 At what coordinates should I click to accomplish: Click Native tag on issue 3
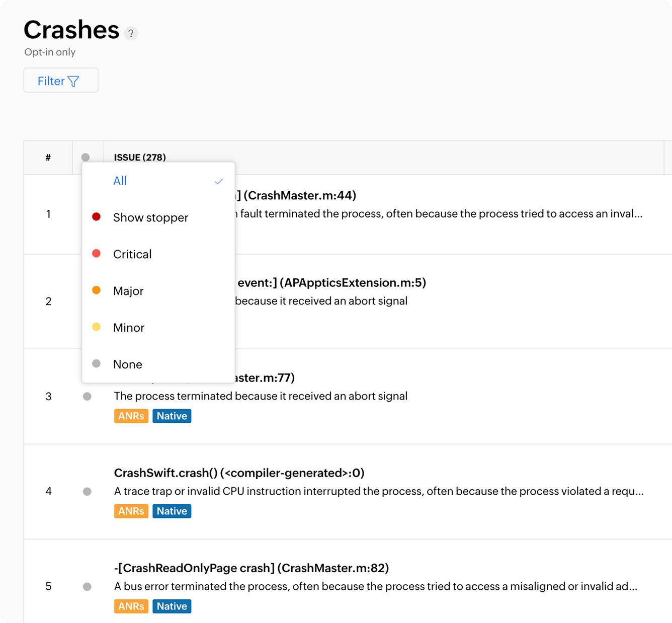coord(172,416)
